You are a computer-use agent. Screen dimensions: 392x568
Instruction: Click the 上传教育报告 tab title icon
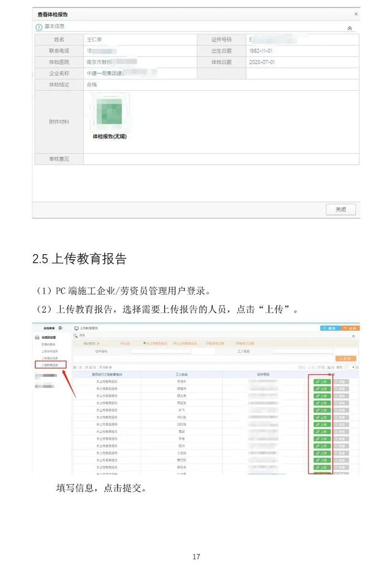[x=77, y=328]
